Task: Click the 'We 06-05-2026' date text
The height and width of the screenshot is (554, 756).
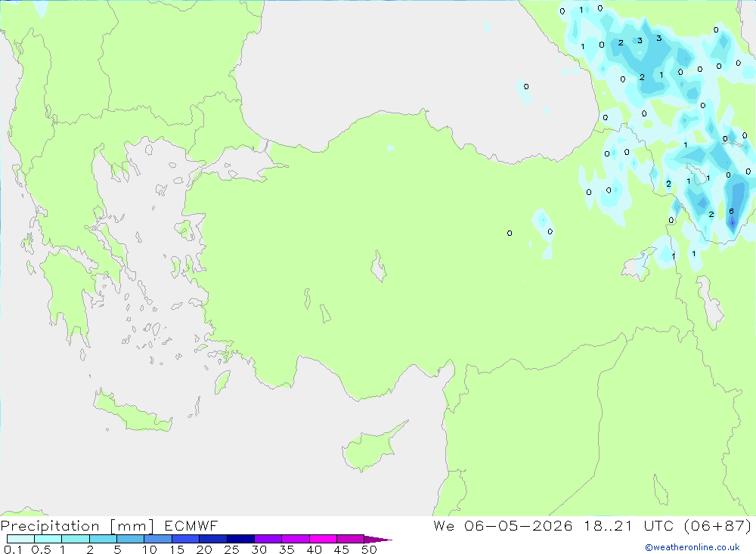Action: (x=503, y=525)
